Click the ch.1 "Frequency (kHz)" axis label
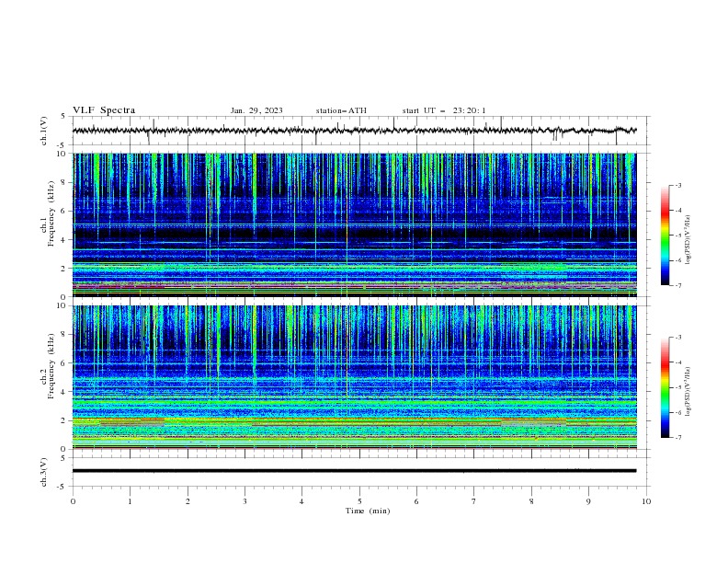The height and width of the screenshot is (563, 728). [x=51, y=213]
